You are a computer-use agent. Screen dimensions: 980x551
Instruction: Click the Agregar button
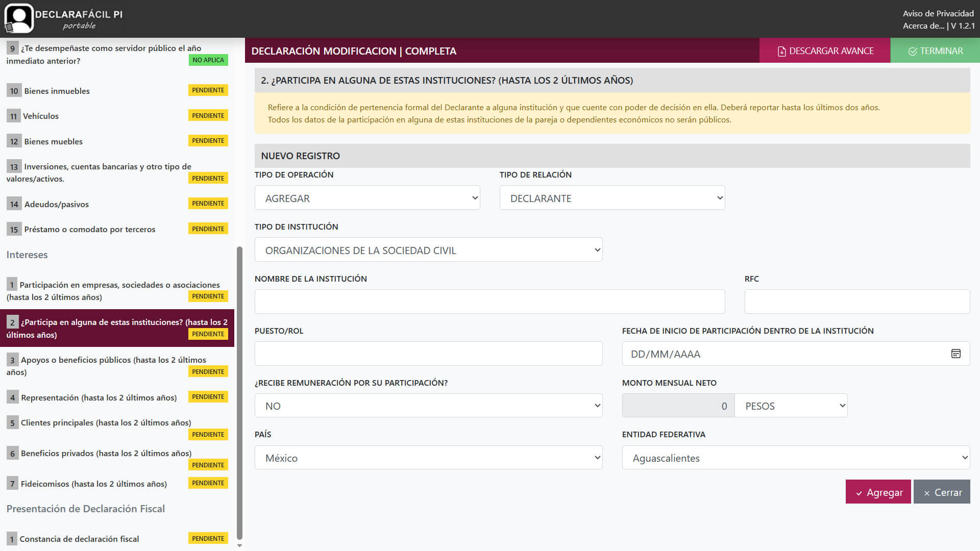tap(878, 492)
